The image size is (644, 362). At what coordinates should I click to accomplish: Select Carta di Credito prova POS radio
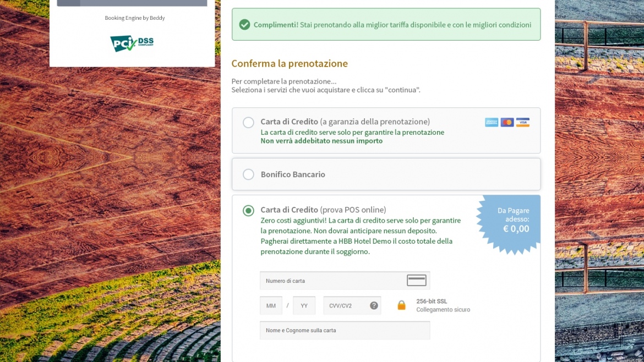coord(248,211)
